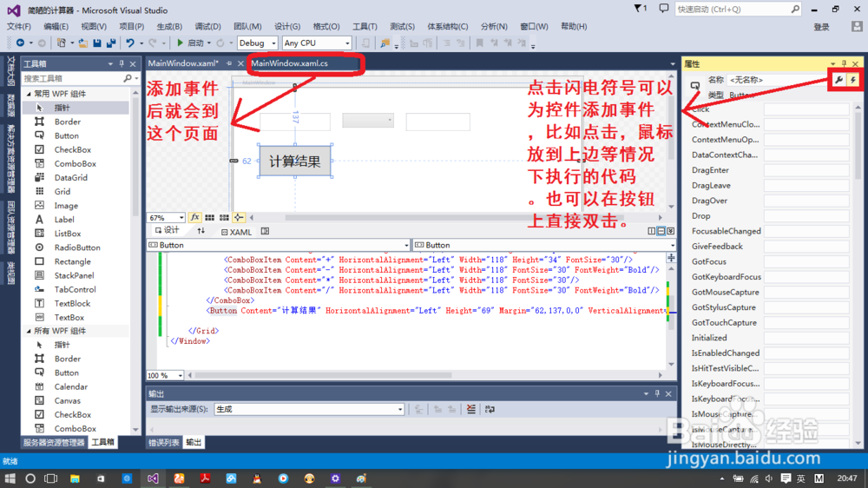868x488 pixels.
Task: Click the Save icon in the toolbar
Action: (97, 43)
